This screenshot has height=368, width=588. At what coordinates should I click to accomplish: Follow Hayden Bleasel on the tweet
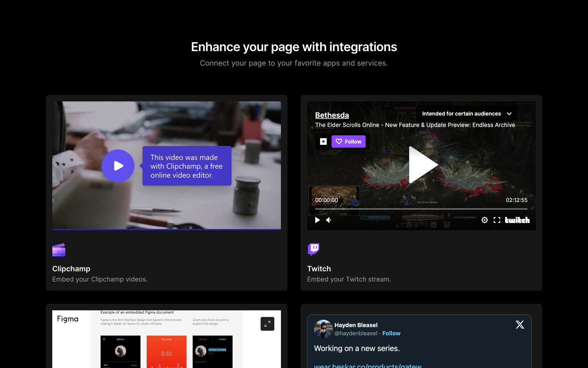[x=391, y=333]
